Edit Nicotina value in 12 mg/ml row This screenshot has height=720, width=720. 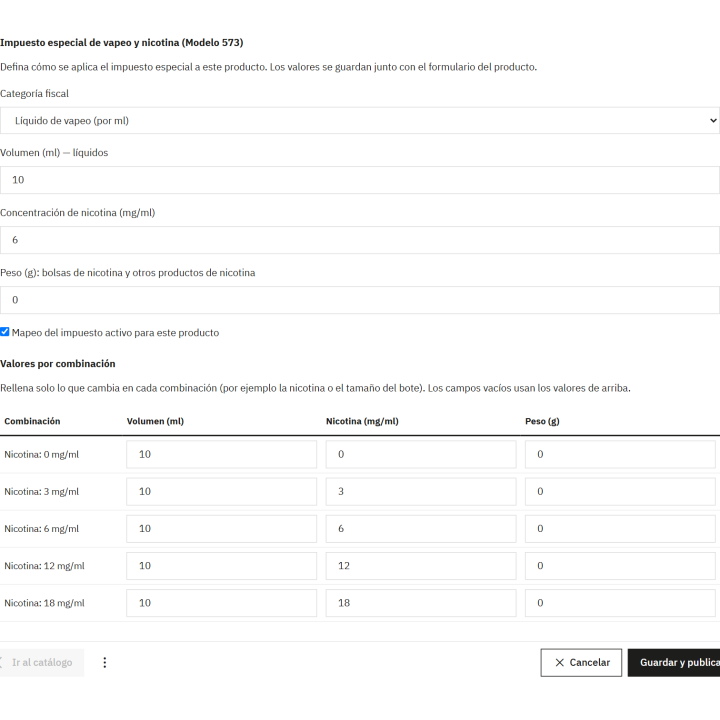(421, 566)
